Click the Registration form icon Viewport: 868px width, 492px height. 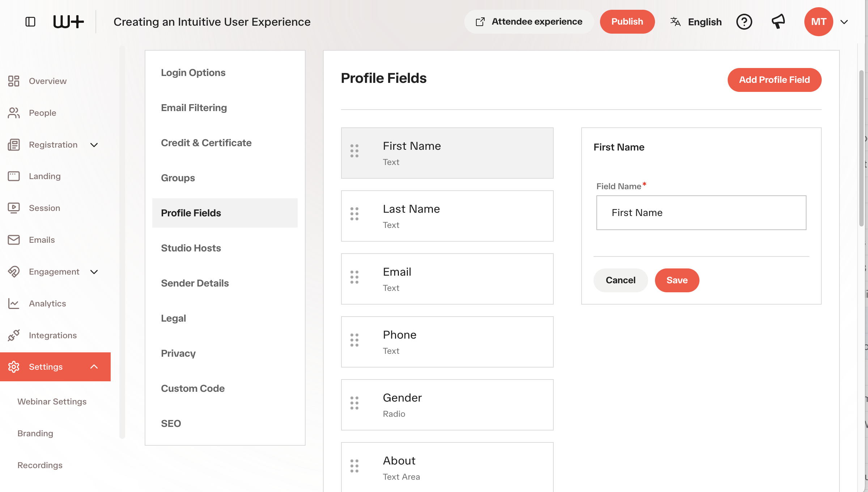pos(14,145)
